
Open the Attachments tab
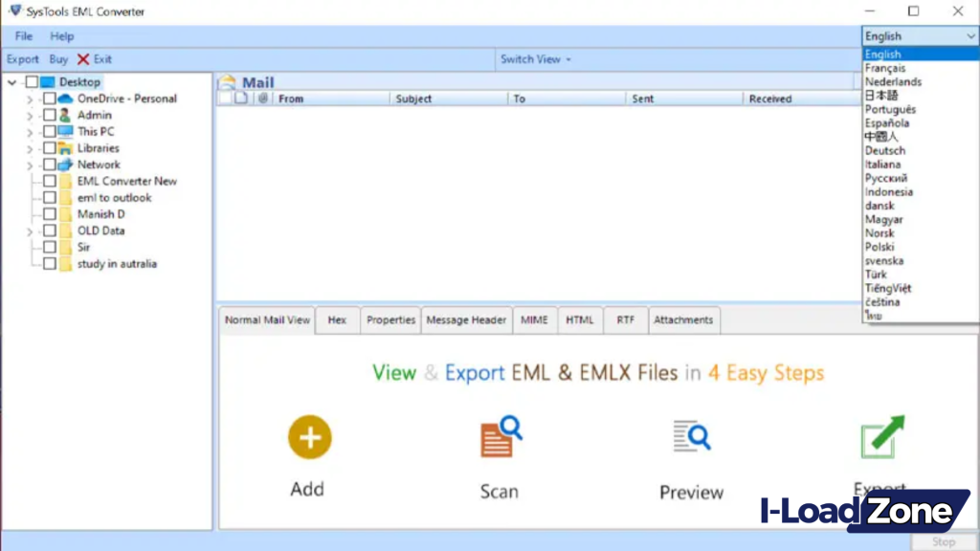(683, 320)
